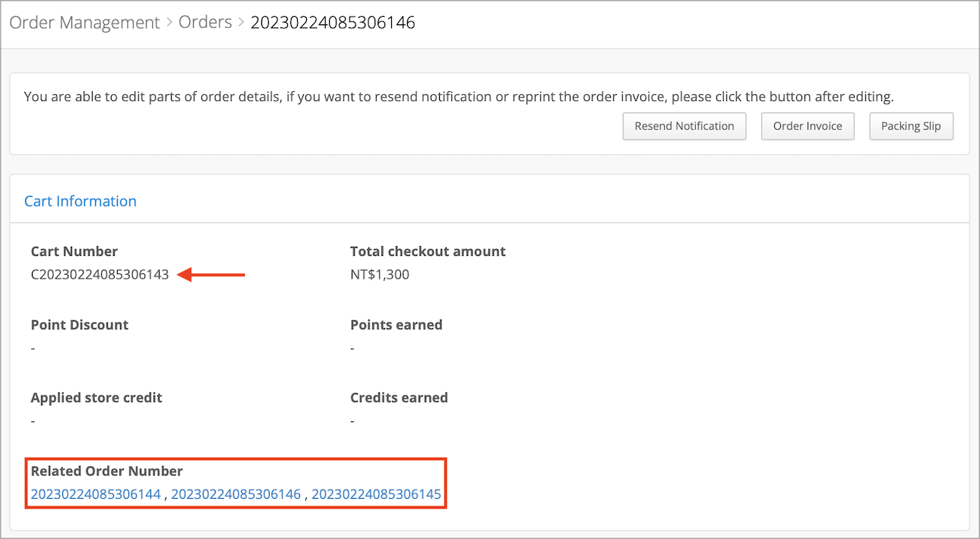Print the Packing Slip

coord(911,126)
